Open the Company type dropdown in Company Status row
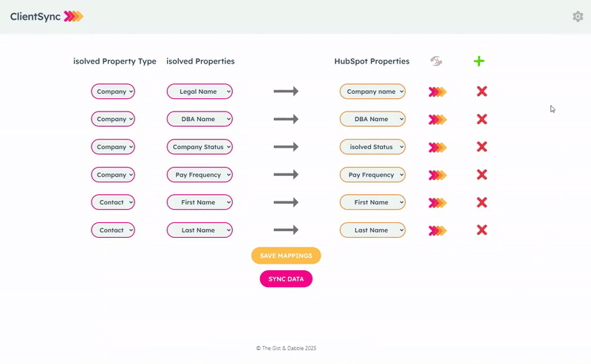Viewport: 591px width, 364px height. pyautogui.click(x=113, y=147)
